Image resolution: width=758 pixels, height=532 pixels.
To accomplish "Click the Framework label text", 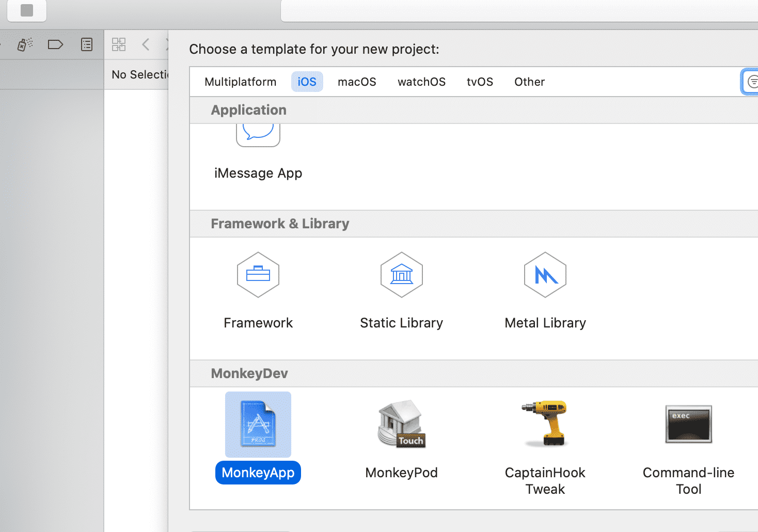I will pos(258,323).
